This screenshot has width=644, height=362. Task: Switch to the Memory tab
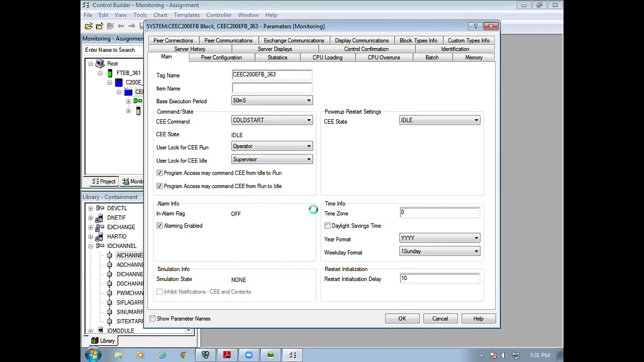pyautogui.click(x=473, y=57)
